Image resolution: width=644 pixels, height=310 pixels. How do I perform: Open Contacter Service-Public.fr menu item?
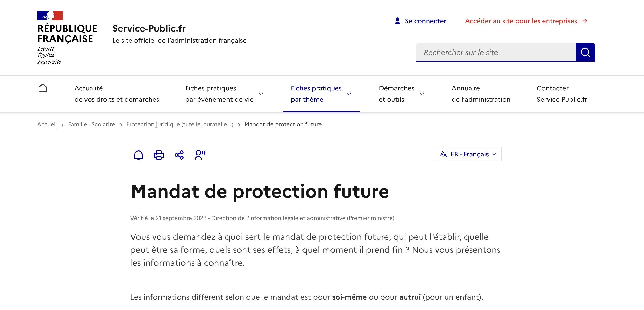pos(562,94)
